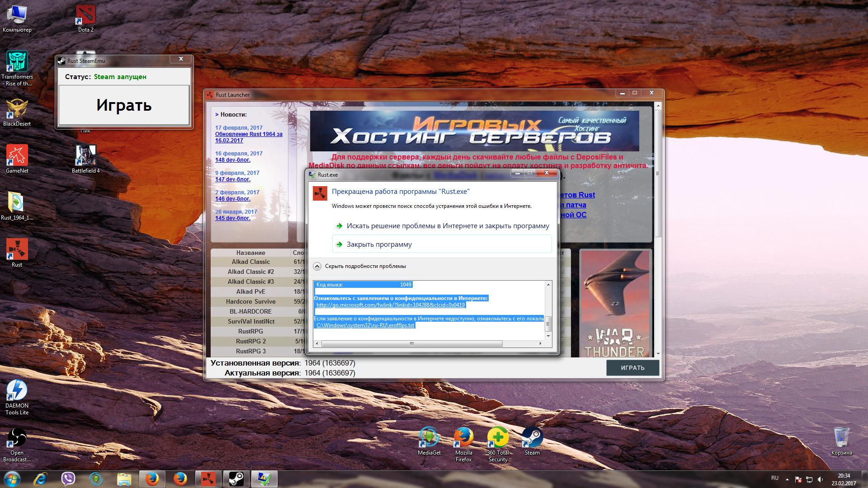Click the Show desktop strip
Screen dimensions: 868x488
tap(864, 479)
